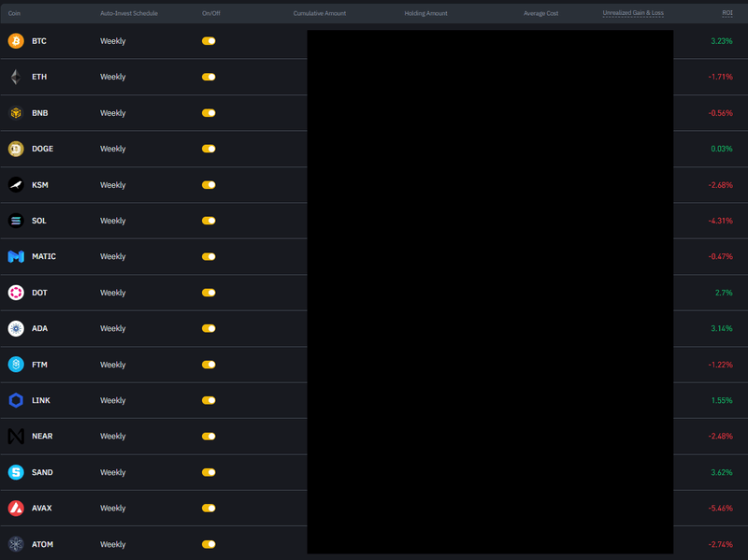Disable the LINK auto-invest switch
The image size is (748, 560).
coord(209,400)
